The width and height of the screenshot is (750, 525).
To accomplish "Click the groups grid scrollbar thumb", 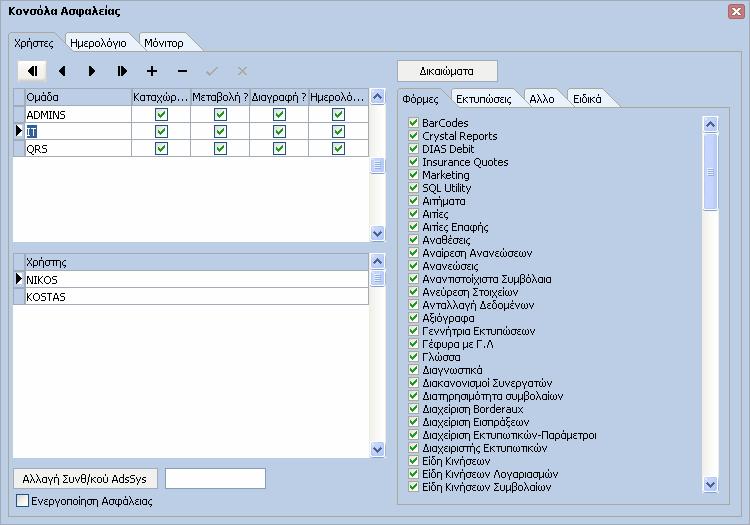I will click(377, 165).
